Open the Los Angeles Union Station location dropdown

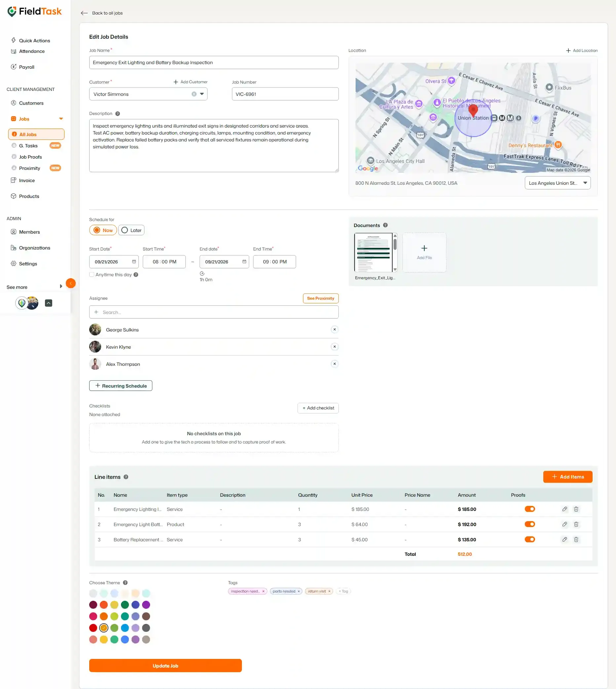(x=558, y=183)
